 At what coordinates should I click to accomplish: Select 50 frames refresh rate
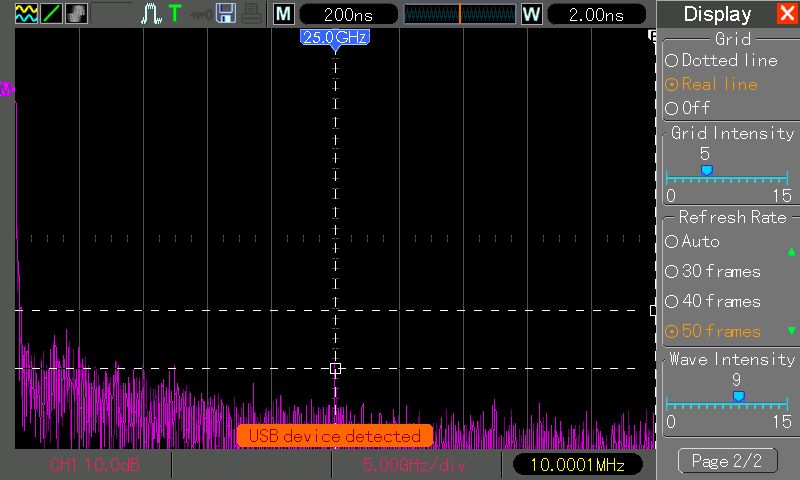point(713,331)
